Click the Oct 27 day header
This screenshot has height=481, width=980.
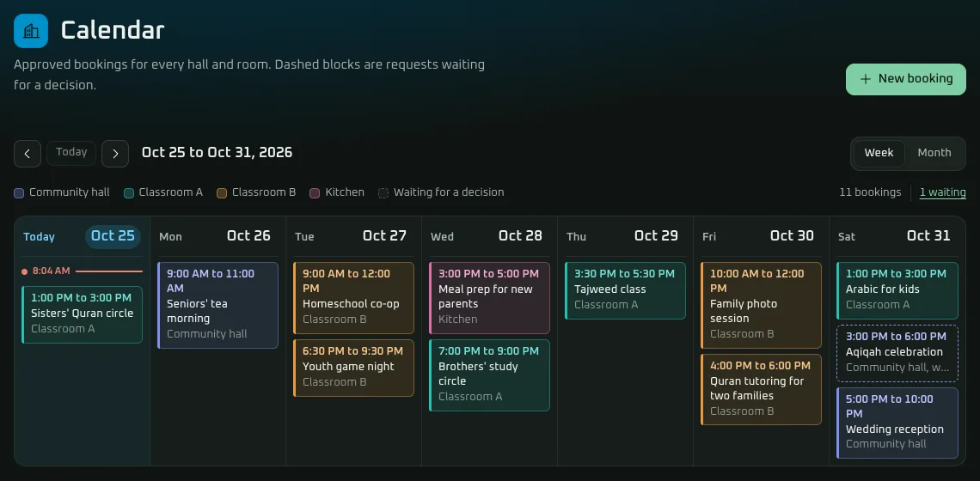354,237
